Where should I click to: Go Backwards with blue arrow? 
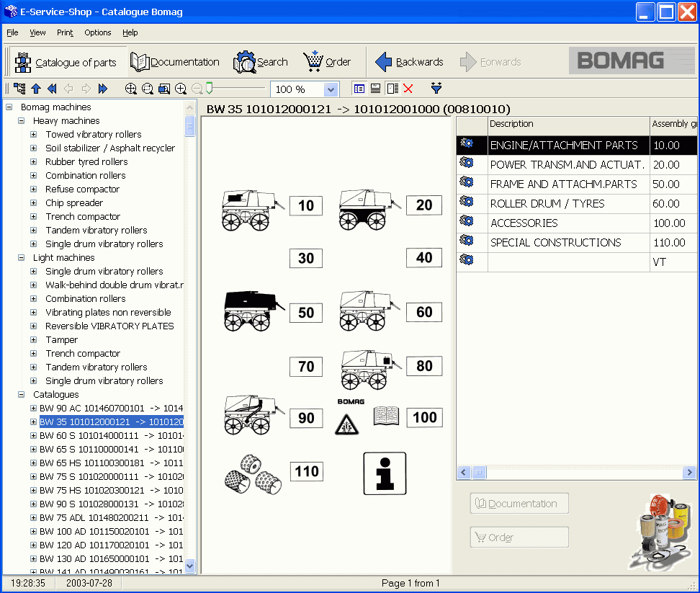click(x=409, y=62)
